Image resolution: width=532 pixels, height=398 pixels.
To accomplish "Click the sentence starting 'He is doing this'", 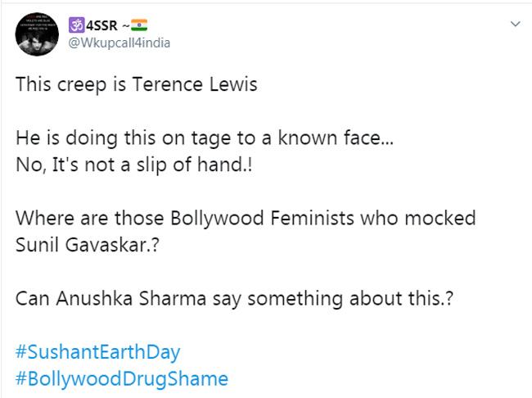I will (x=204, y=140).
